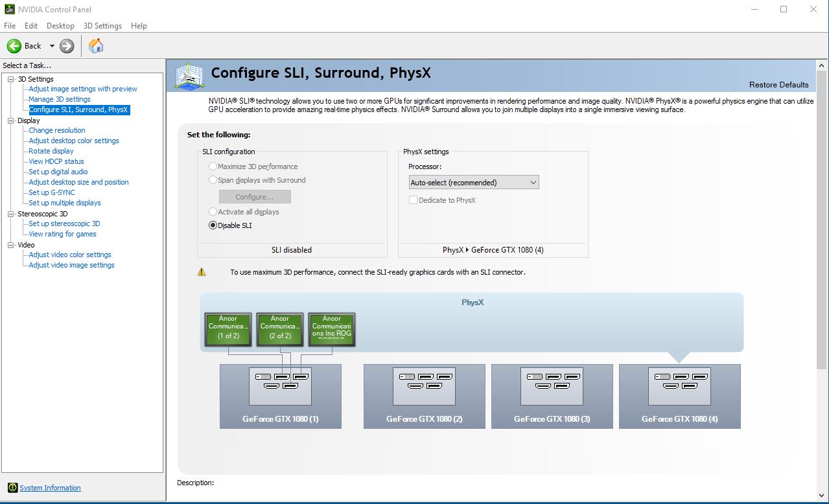Select the GeForce GTX 1080 (3) card

pos(552,396)
